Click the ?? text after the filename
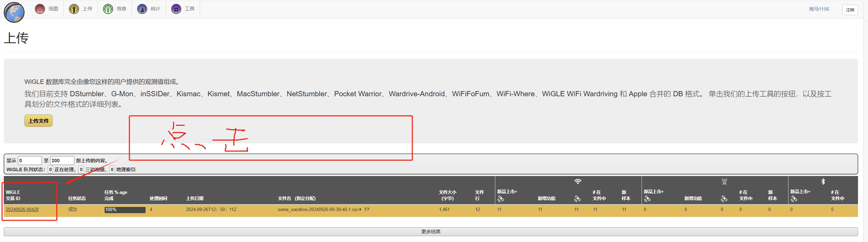 [x=367, y=209]
